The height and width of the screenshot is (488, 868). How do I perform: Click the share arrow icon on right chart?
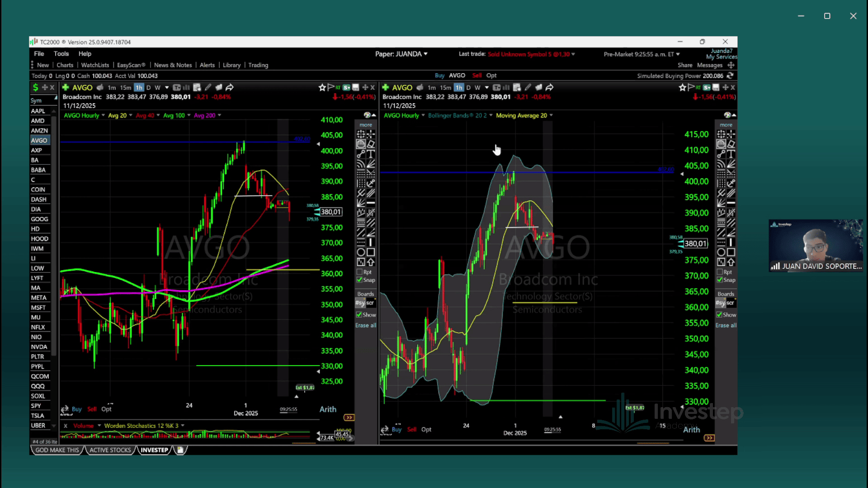(550, 87)
